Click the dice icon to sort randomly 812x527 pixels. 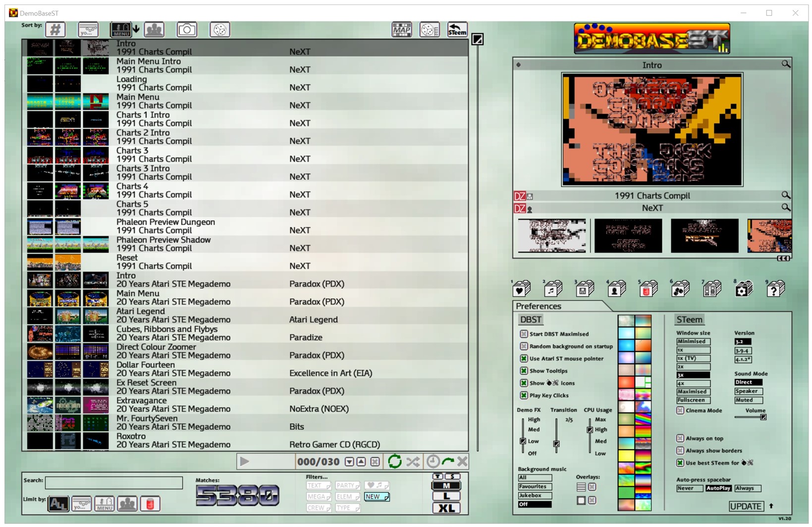(219, 30)
